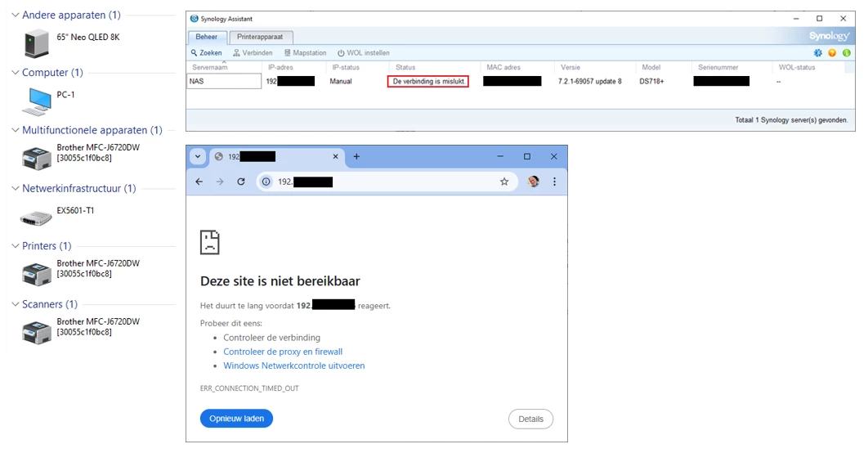Open Synology Assistant settings gear icon
This screenshot has height=453, width=868.
pyautogui.click(x=817, y=53)
